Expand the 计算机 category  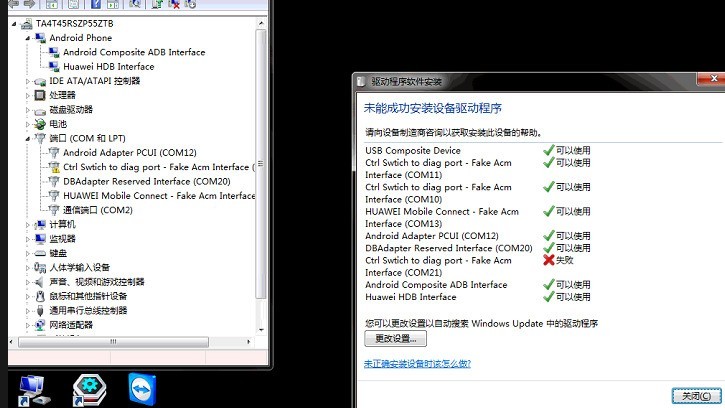point(28,224)
